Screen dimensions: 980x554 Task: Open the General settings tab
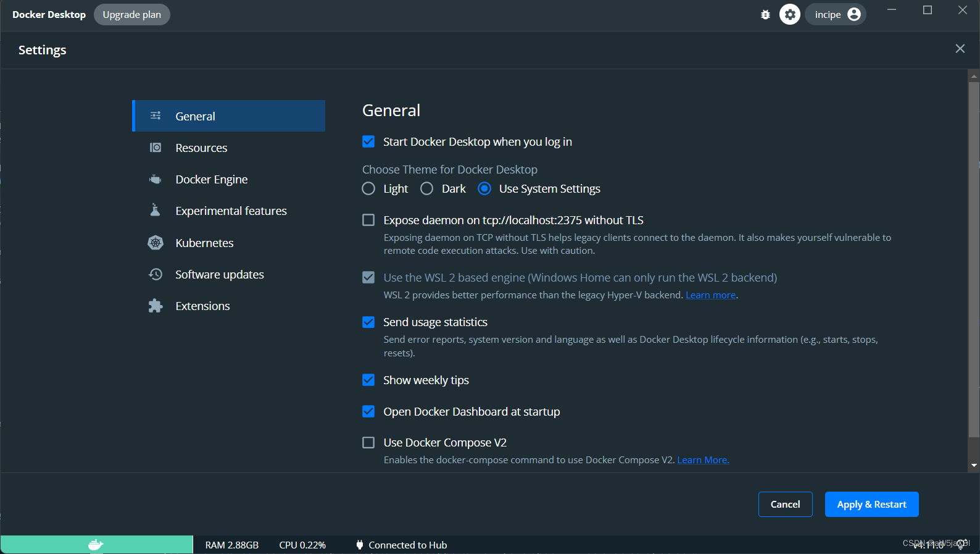tap(229, 116)
